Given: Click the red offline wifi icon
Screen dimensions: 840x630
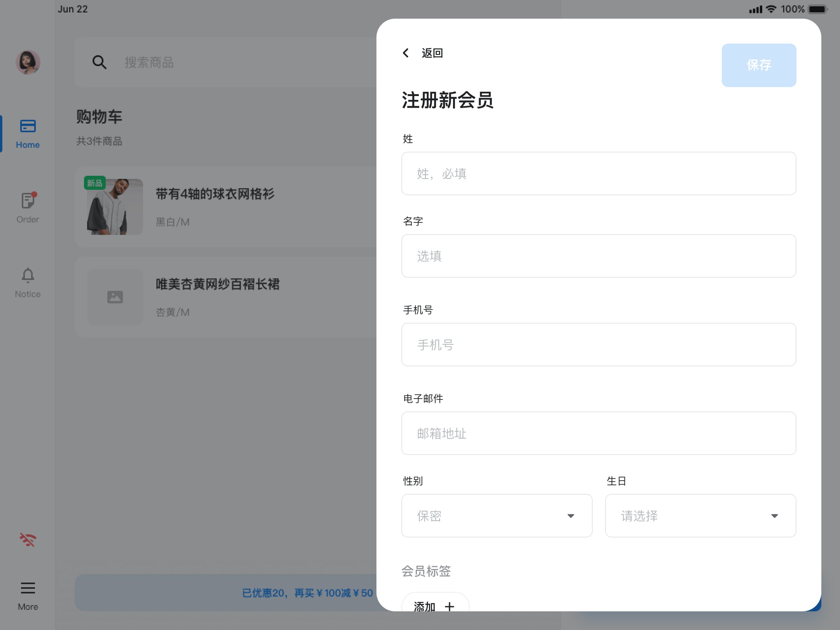Looking at the screenshot, I should (28, 540).
